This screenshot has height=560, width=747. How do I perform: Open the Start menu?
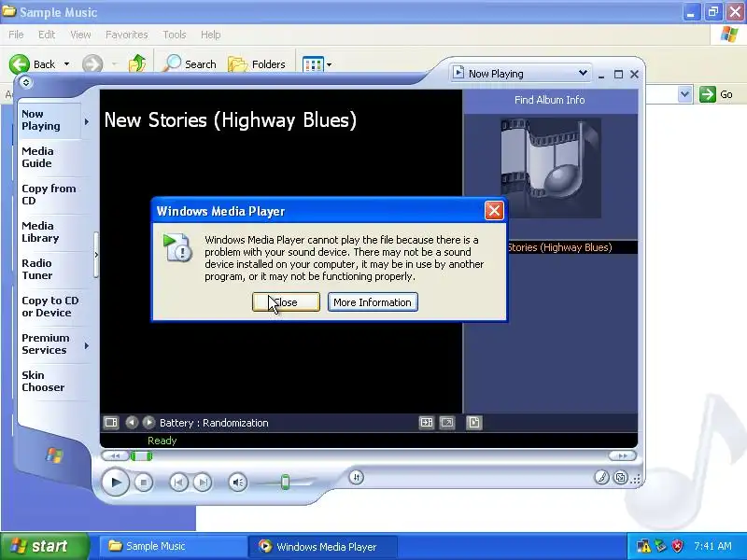coord(44,546)
